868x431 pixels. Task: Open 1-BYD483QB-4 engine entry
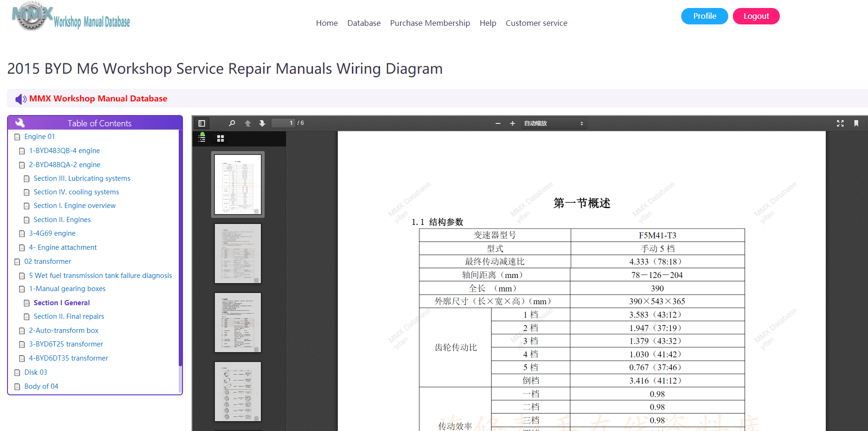point(64,151)
